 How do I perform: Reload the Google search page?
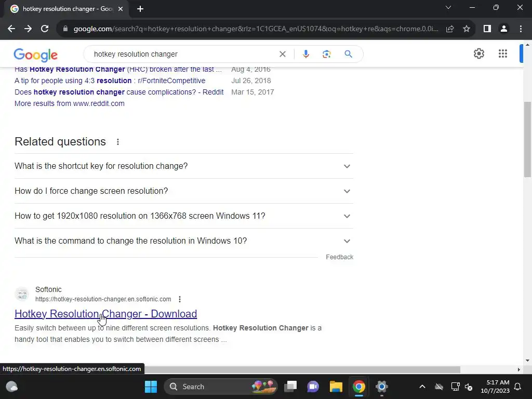[x=45, y=29]
